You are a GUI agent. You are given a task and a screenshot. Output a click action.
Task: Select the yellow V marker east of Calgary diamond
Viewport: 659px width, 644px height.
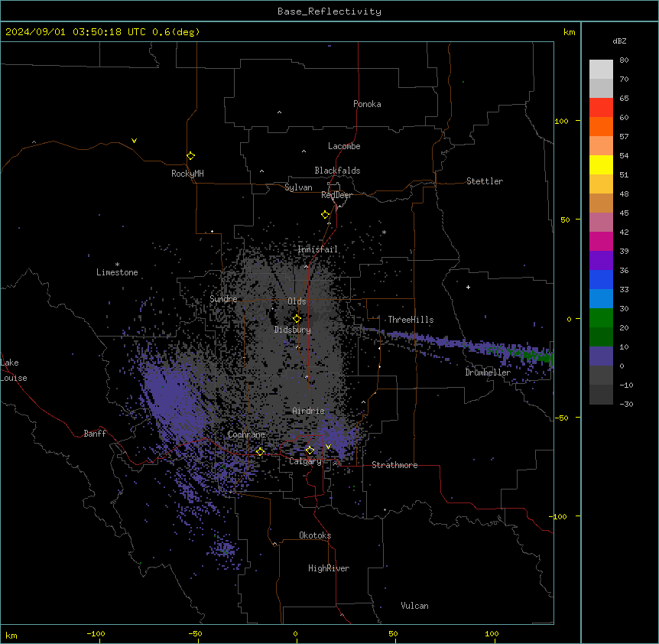tap(328, 447)
